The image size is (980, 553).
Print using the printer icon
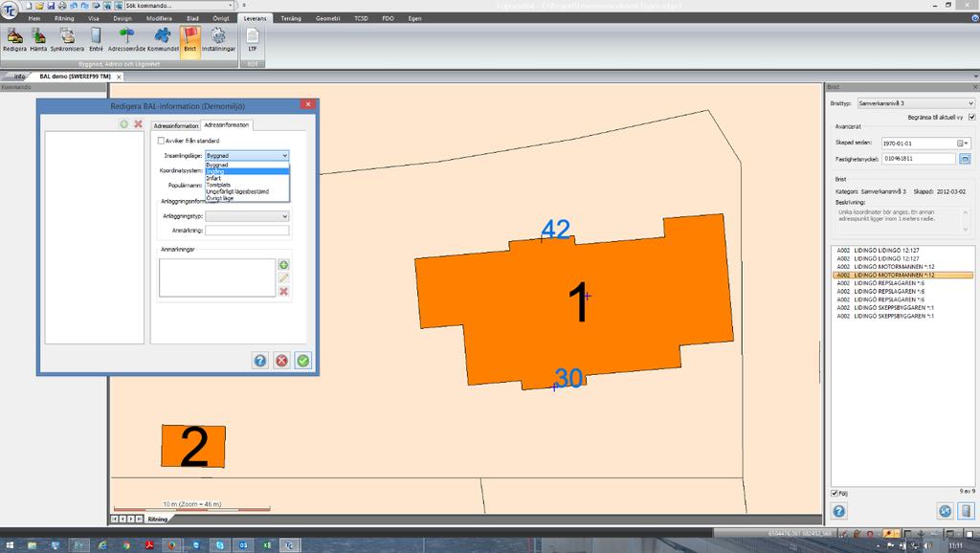62,5
